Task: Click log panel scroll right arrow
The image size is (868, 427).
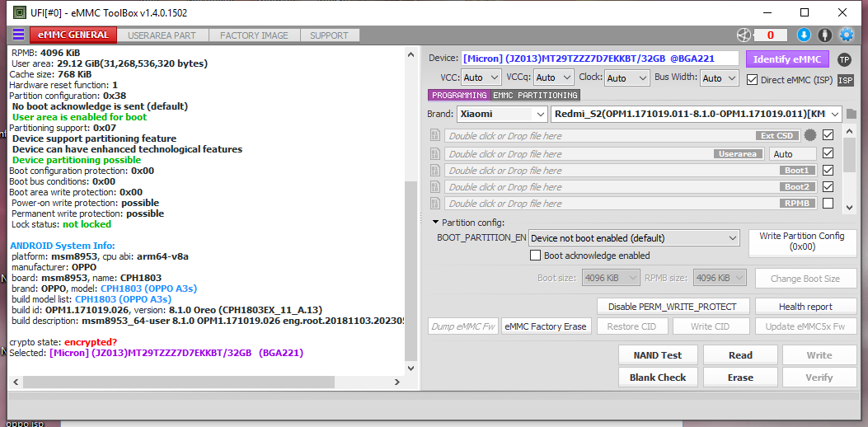Action: pos(397,382)
